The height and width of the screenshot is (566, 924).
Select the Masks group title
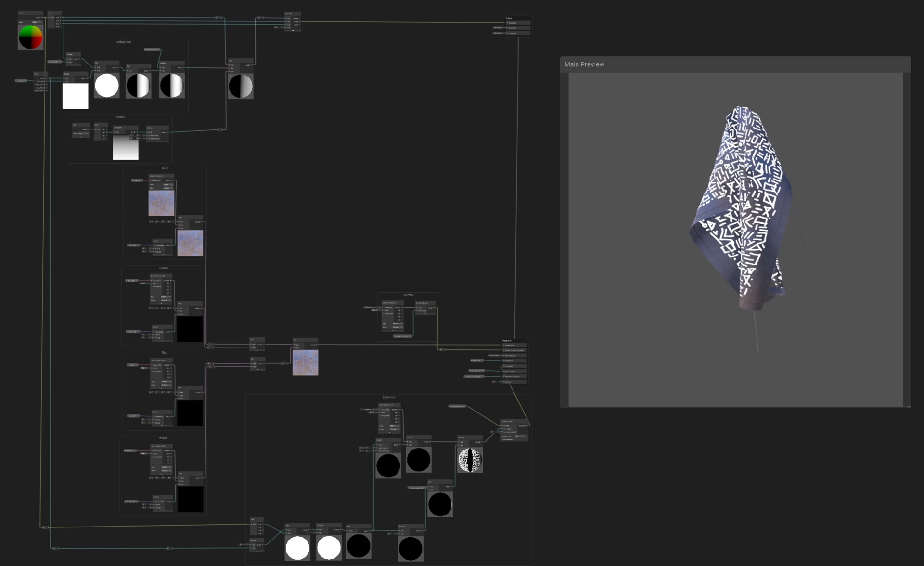click(120, 117)
